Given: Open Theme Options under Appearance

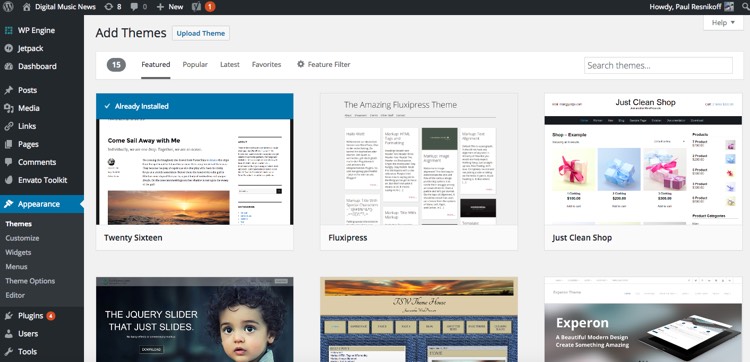Looking at the screenshot, I should [30, 281].
